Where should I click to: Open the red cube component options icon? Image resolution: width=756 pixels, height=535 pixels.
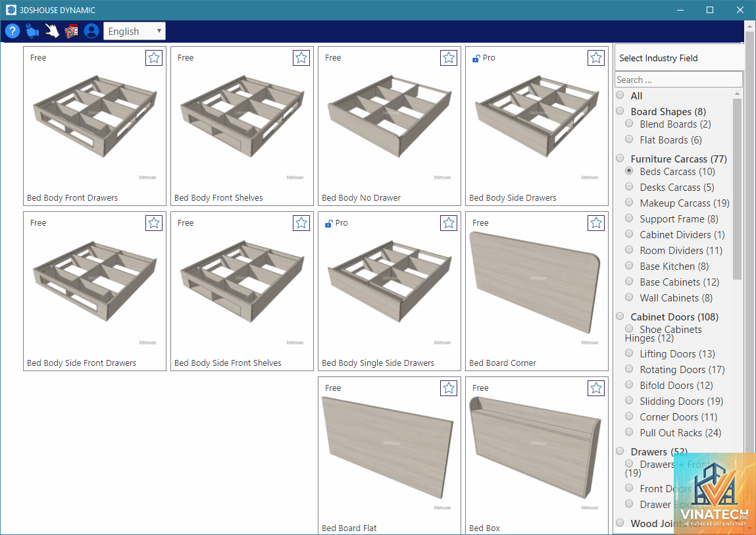click(71, 32)
